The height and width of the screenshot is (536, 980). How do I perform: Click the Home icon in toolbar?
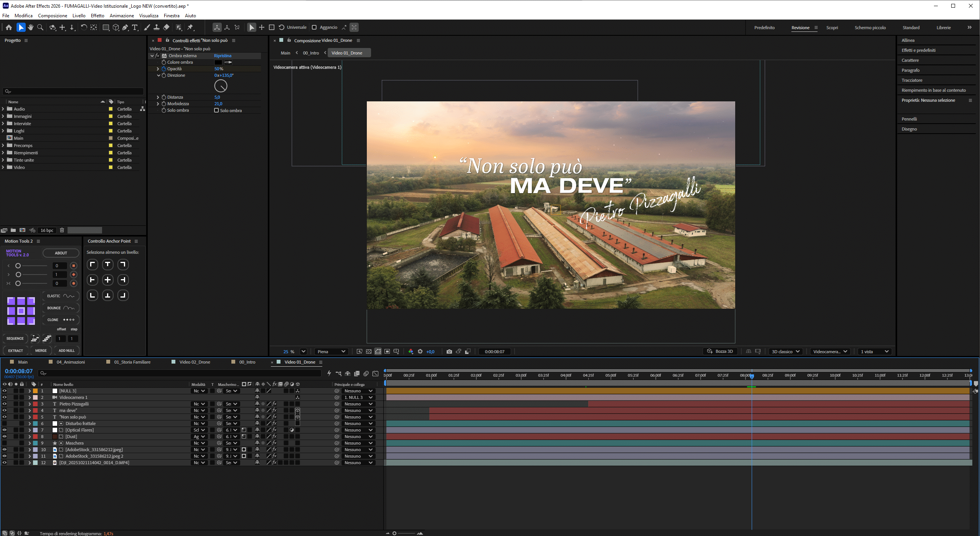tap(9, 27)
